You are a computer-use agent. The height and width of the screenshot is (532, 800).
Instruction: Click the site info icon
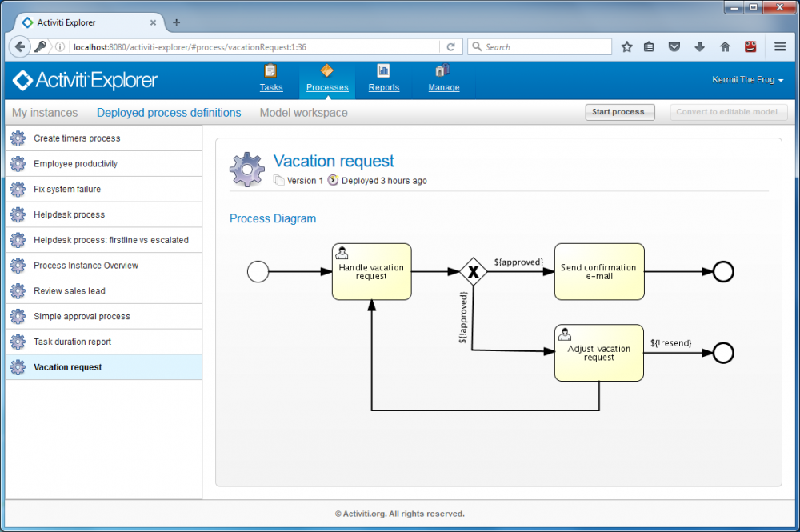60,47
